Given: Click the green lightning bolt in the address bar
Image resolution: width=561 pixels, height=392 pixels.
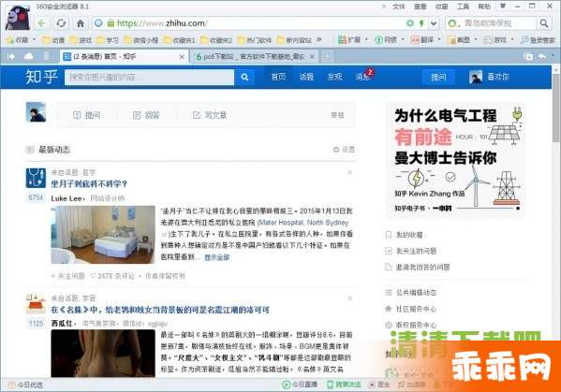Looking at the screenshot, I should coord(421,23).
